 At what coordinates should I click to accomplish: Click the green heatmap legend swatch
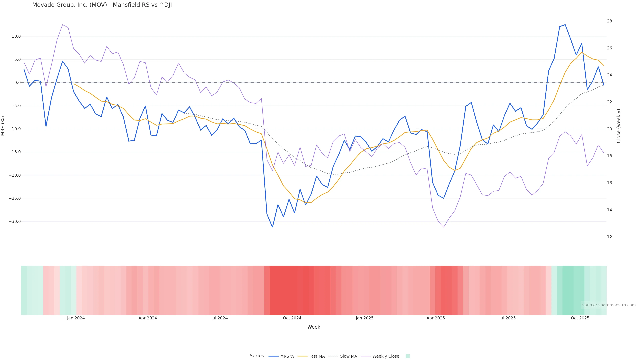tap(408, 356)
